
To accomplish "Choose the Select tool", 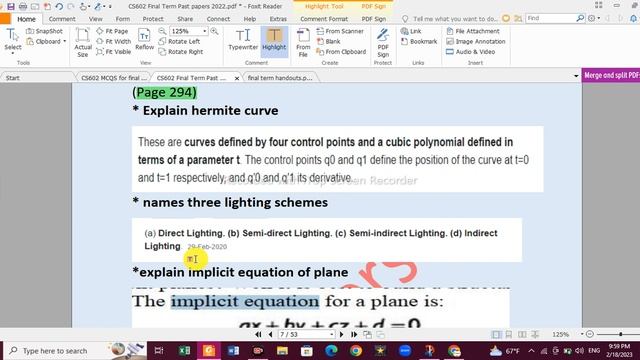I will (x=13, y=40).
